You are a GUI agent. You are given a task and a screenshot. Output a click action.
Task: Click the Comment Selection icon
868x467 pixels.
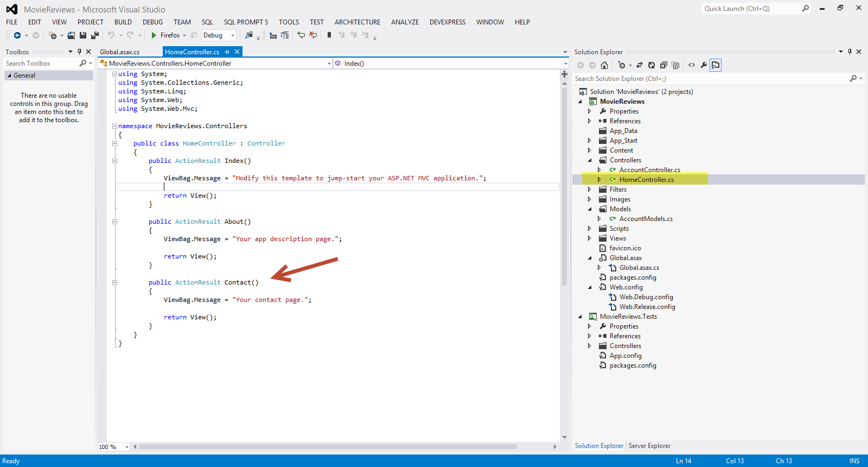(x=301, y=35)
